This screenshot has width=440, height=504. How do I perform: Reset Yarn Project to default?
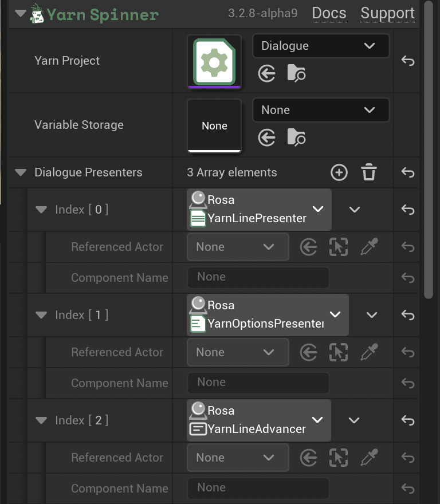pos(407,61)
